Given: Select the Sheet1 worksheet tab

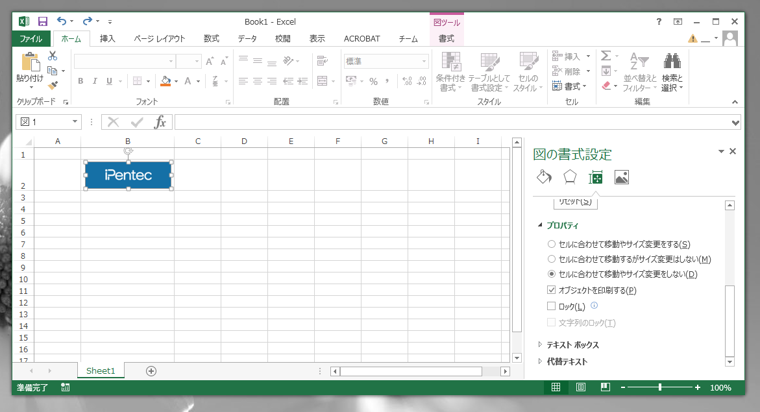Looking at the screenshot, I should (101, 371).
